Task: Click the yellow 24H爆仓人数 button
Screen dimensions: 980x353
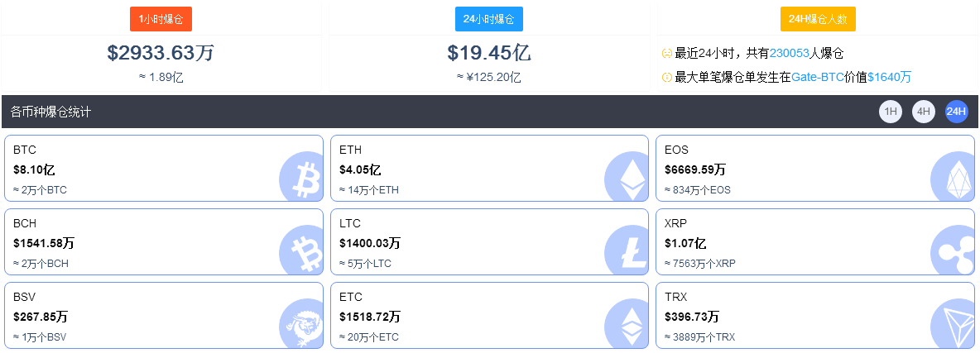Action: coord(818,19)
